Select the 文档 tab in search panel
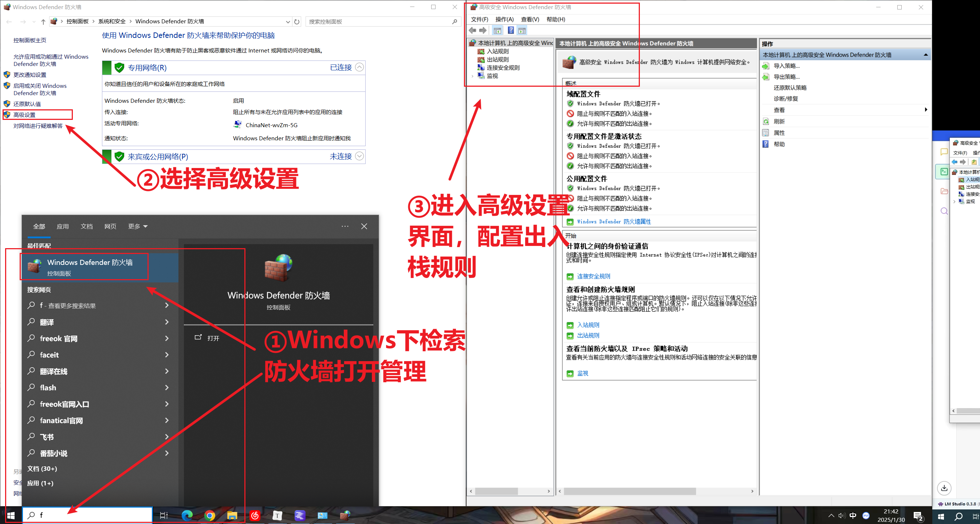 [87, 226]
